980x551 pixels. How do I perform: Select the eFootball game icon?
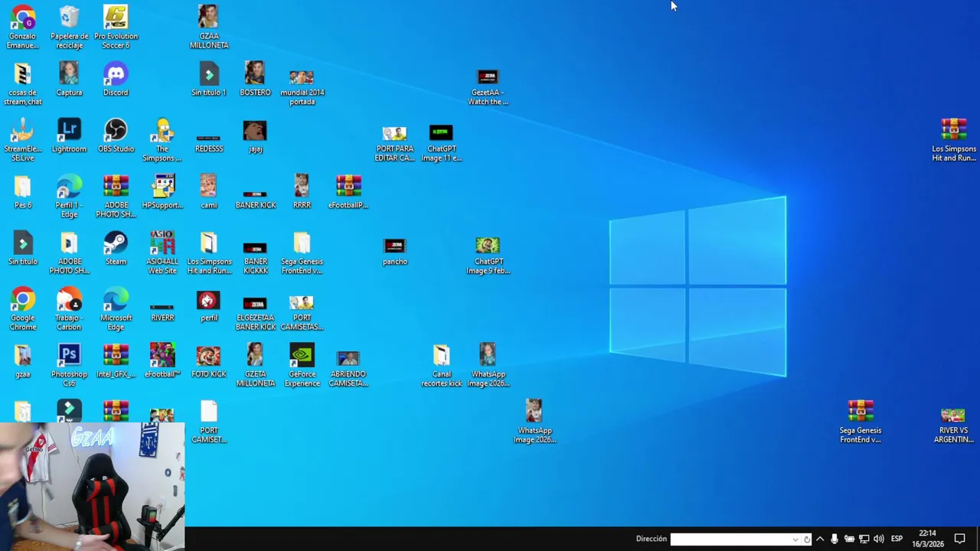click(x=162, y=360)
